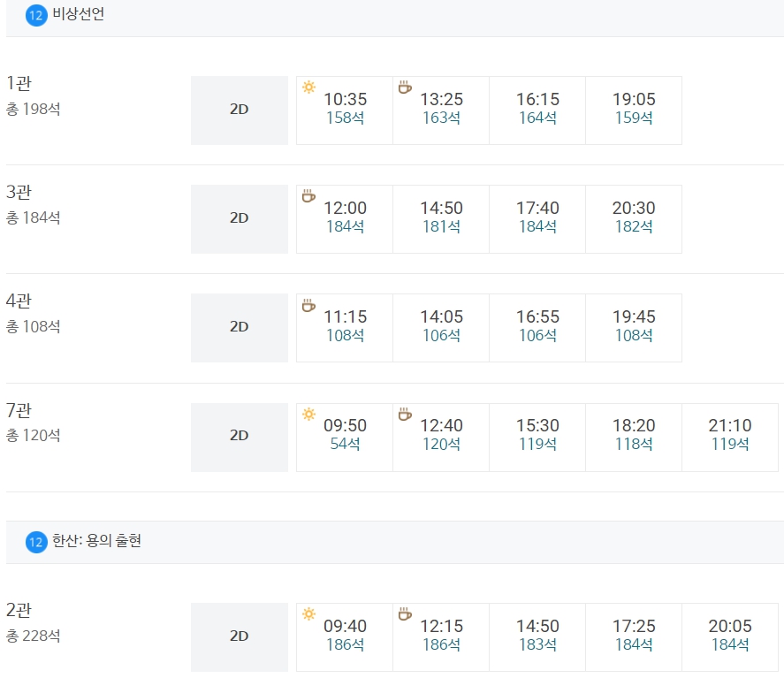Select the 14:50 showtime in theater 2관

click(x=537, y=636)
